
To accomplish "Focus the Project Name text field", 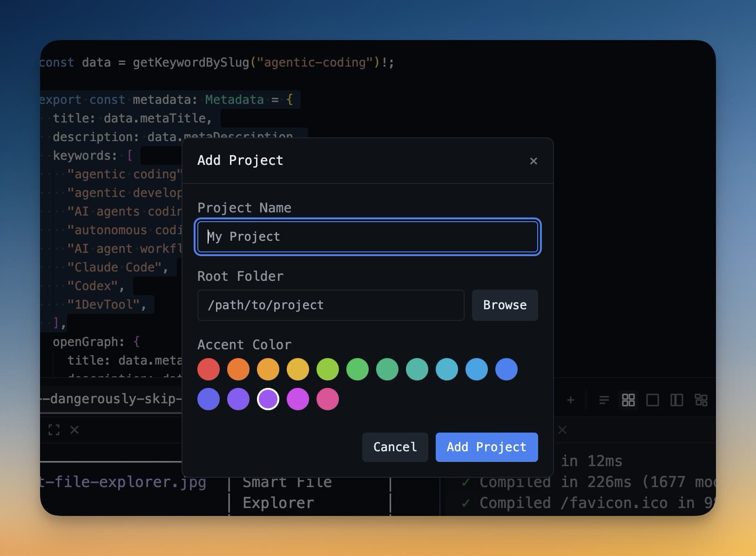I will (x=367, y=237).
